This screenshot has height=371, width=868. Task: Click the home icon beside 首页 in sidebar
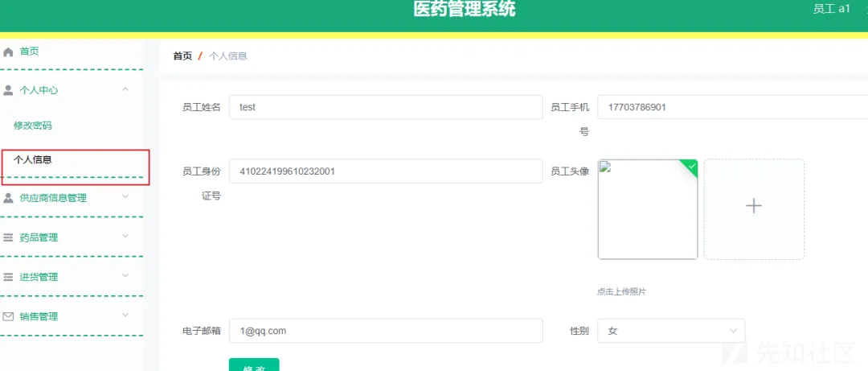[8, 52]
